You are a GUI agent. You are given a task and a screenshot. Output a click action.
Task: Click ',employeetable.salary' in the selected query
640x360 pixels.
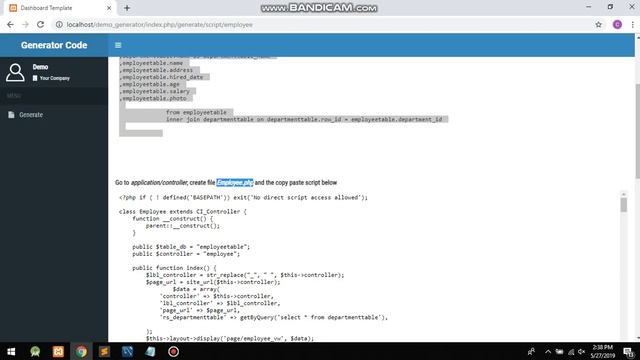click(154, 91)
